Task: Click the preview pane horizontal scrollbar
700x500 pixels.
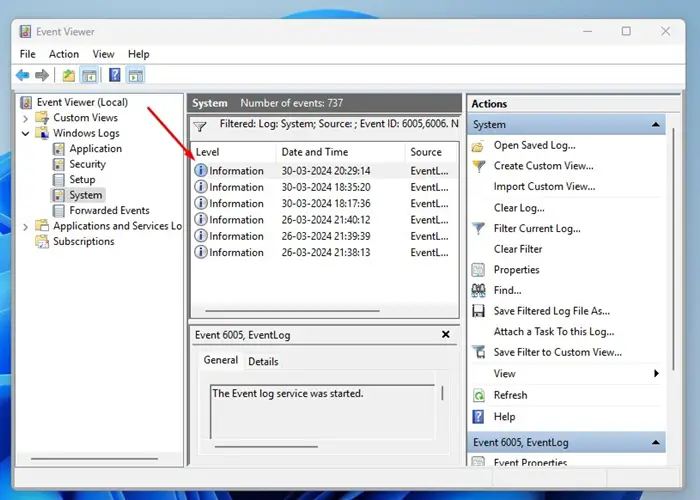Action: 266,446
